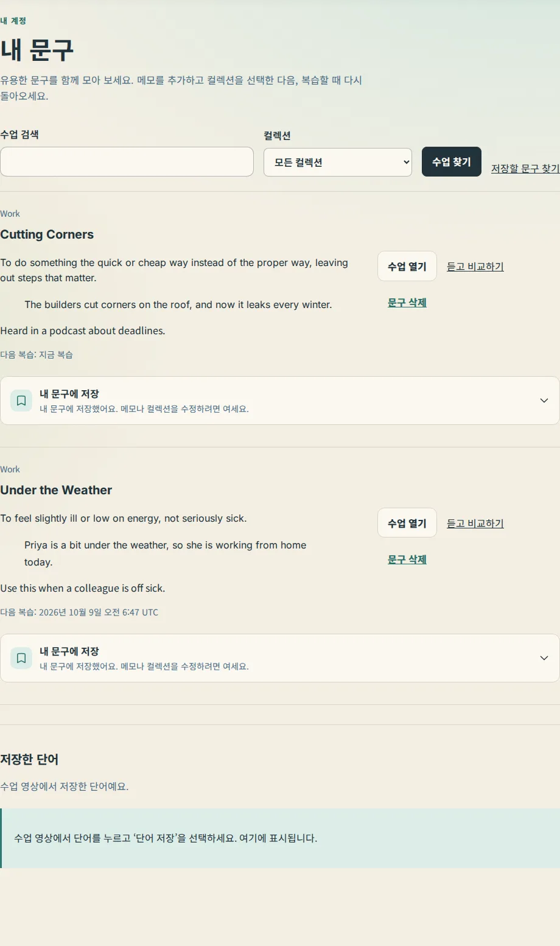This screenshot has height=946, width=560.
Task: Click the '다음 복습: 2026년 10월 9일' review date
Action: coord(79,612)
